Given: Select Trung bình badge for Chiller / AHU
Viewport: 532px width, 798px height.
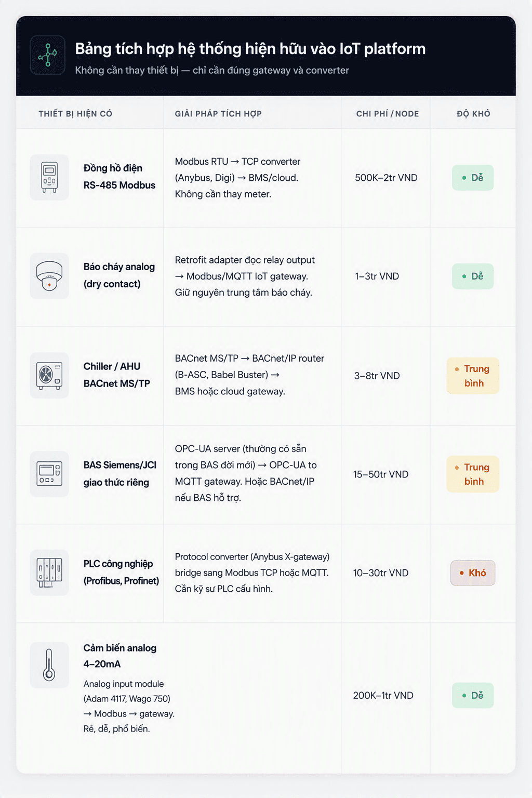Looking at the screenshot, I should [x=473, y=376].
